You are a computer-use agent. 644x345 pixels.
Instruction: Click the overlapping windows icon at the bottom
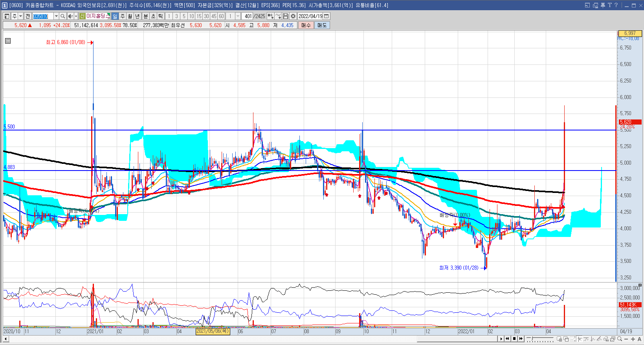(x=566, y=339)
